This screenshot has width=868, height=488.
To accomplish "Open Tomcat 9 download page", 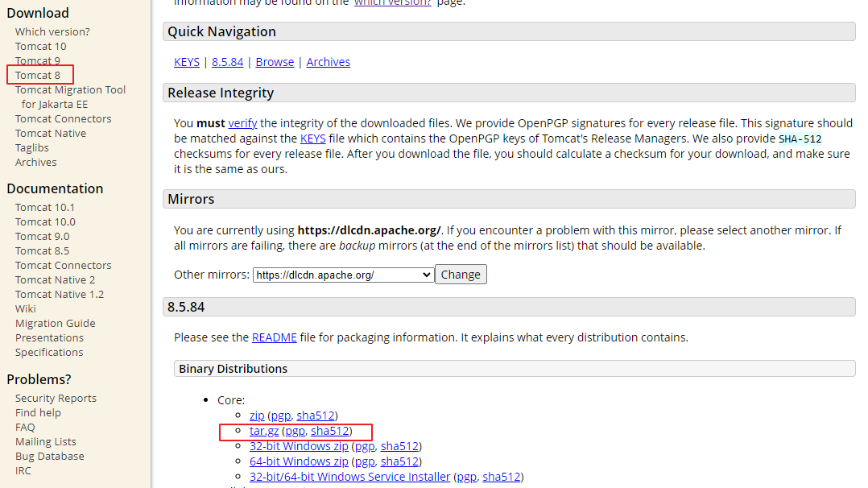I will (x=37, y=60).
